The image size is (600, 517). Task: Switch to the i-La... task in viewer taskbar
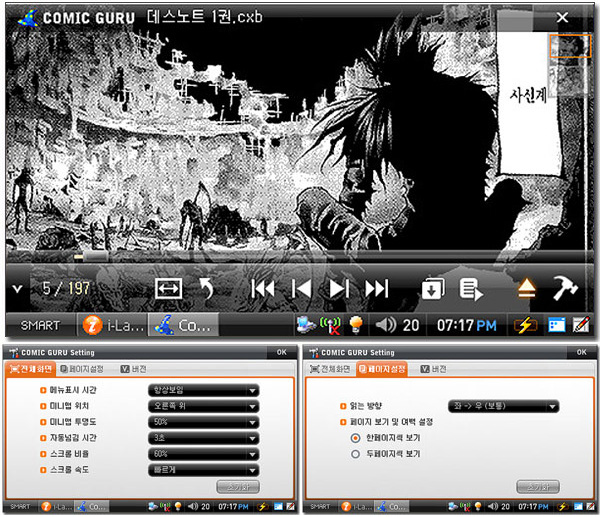click(x=113, y=326)
